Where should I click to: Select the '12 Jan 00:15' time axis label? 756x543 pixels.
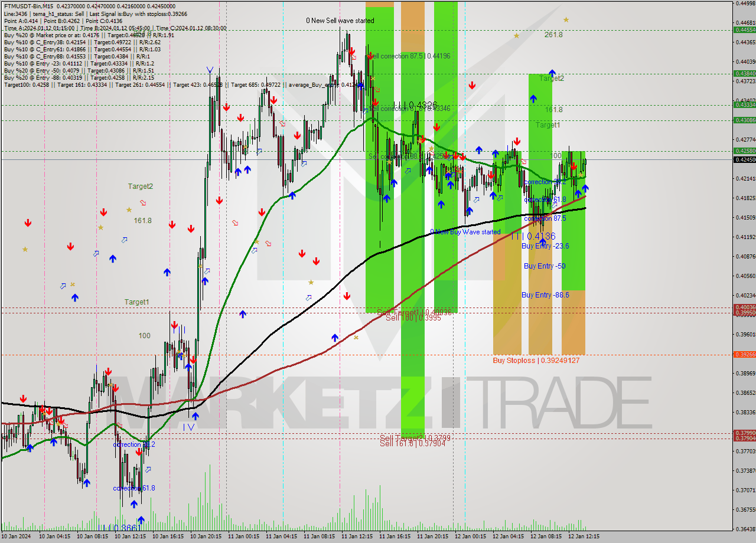[x=470, y=537]
